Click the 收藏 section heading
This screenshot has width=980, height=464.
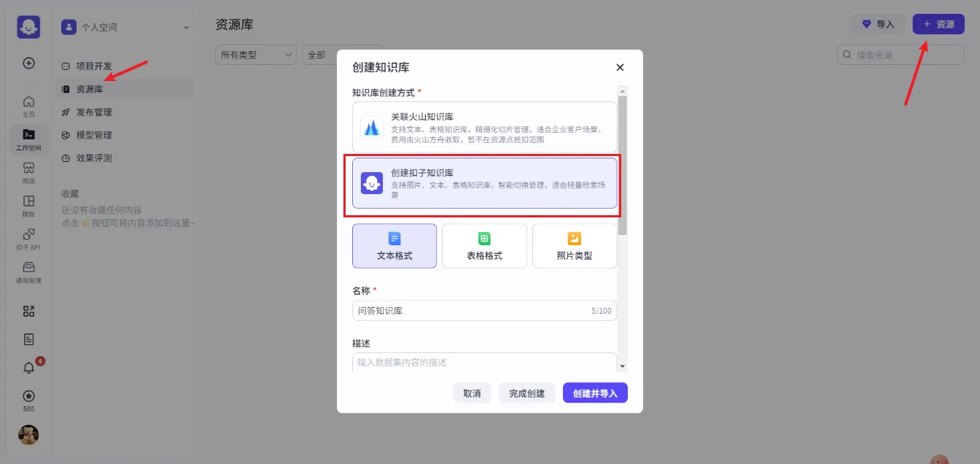point(70,194)
